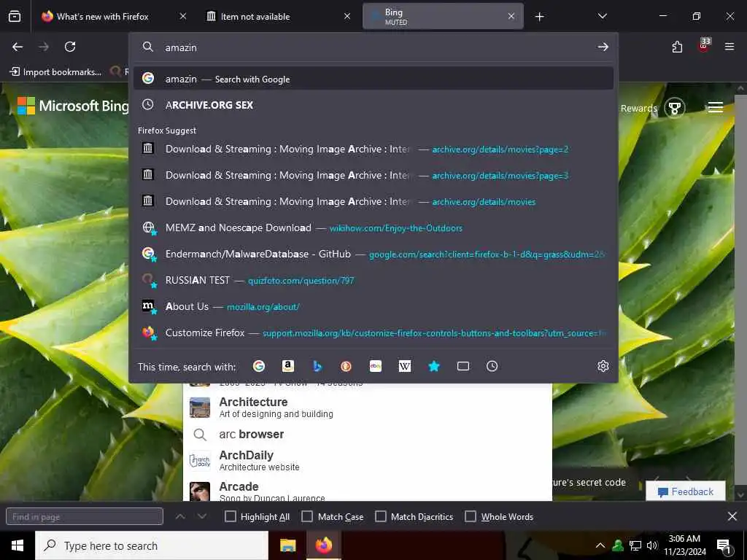Switch to Item not available tab

[x=277, y=17]
